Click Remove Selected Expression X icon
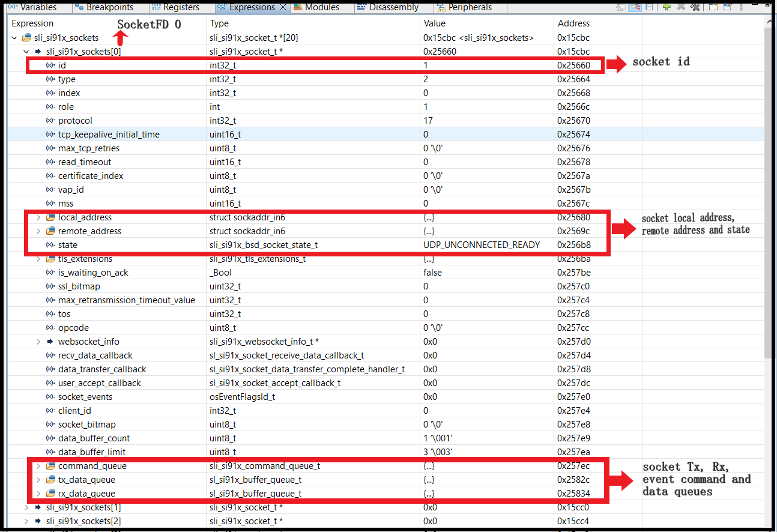The width and height of the screenshot is (777, 532). point(681,7)
